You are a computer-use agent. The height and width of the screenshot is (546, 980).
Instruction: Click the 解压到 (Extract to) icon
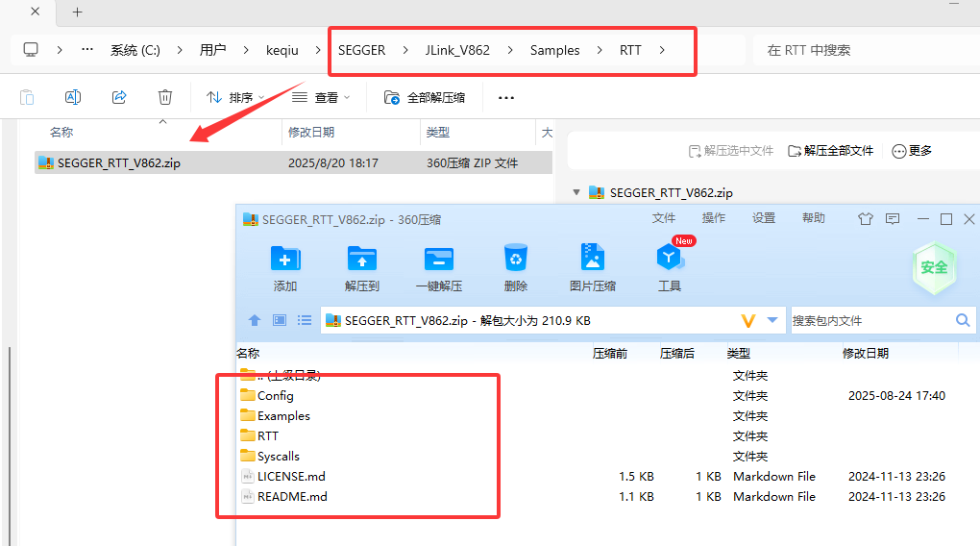click(x=361, y=260)
